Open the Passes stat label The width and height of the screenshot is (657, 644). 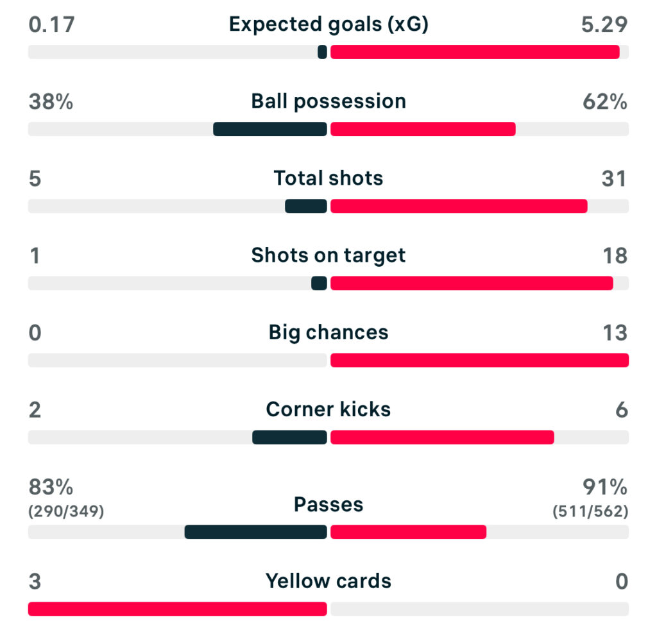click(328, 505)
